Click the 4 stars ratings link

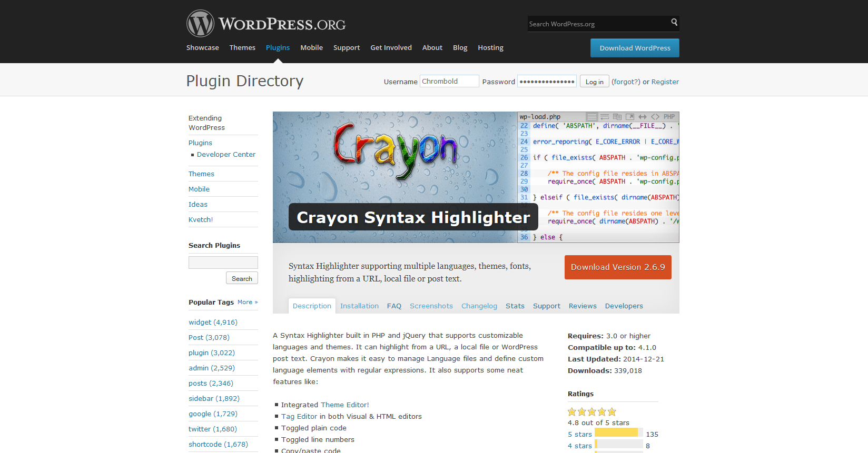point(580,446)
